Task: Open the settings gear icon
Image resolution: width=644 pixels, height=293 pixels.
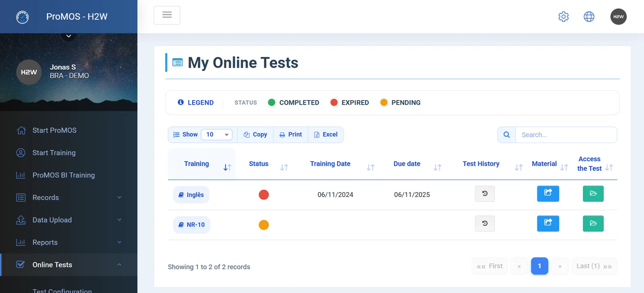Action: click(563, 17)
